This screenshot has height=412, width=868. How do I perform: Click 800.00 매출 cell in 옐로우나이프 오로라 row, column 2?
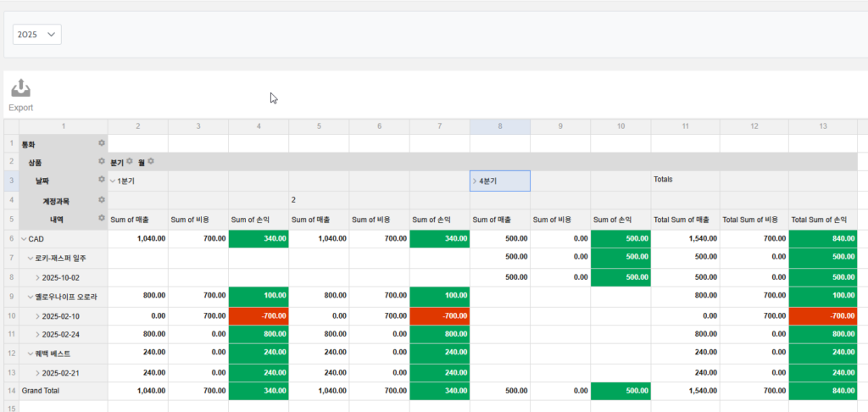[138, 297]
